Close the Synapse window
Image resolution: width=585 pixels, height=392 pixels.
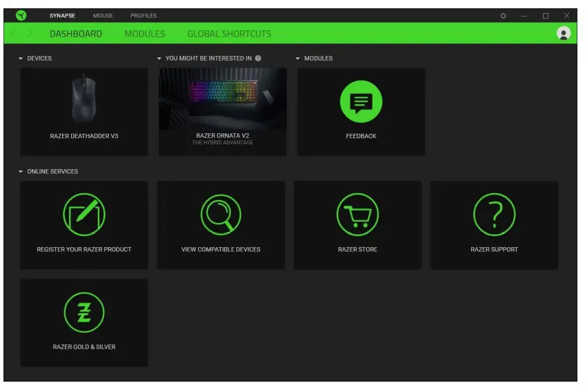coord(566,16)
